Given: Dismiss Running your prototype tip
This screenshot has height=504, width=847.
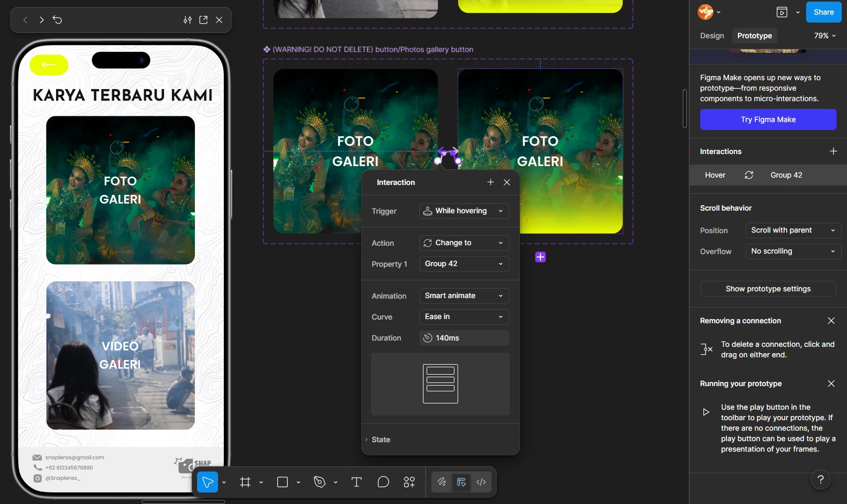Looking at the screenshot, I should point(831,384).
